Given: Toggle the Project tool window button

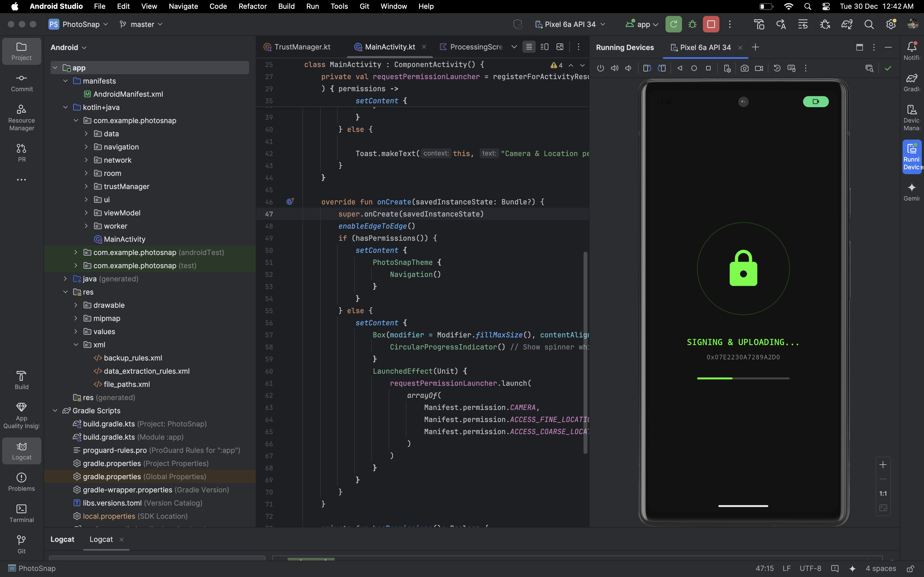Looking at the screenshot, I should pyautogui.click(x=22, y=51).
